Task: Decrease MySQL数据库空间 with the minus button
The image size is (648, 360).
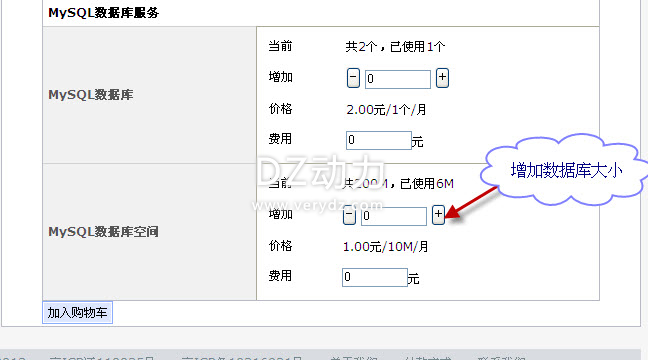Action: [x=350, y=215]
